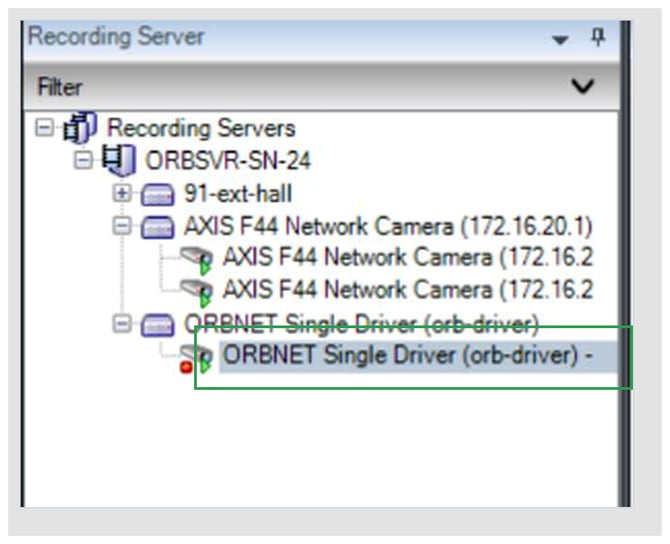The height and width of the screenshot is (544, 670).
Task: Select the Recording Servers tree label
Action: click(x=201, y=128)
